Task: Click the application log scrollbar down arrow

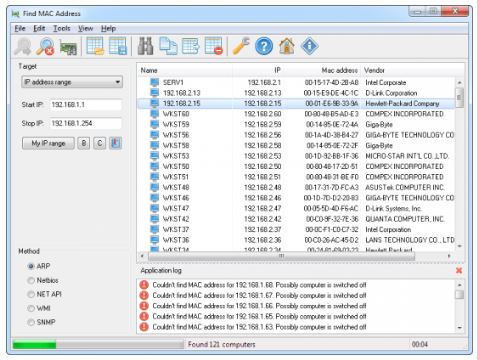Action: [460, 327]
